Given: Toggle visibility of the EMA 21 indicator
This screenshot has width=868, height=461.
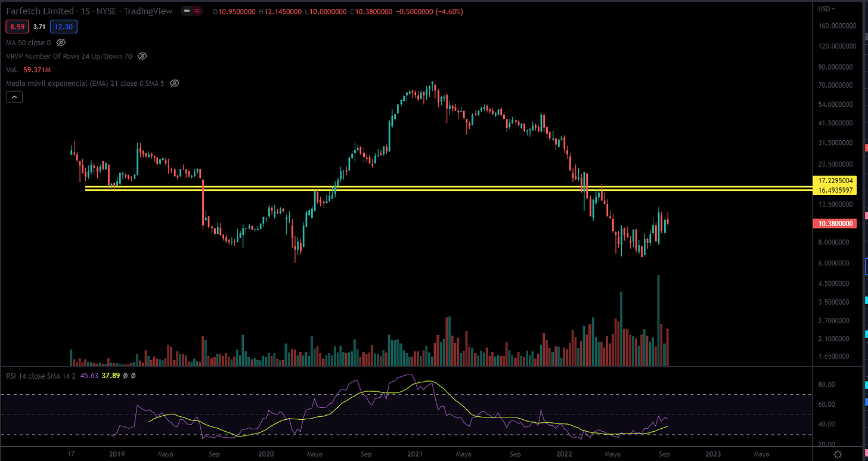Looking at the screenshot, I should click(x=174, y=83).
